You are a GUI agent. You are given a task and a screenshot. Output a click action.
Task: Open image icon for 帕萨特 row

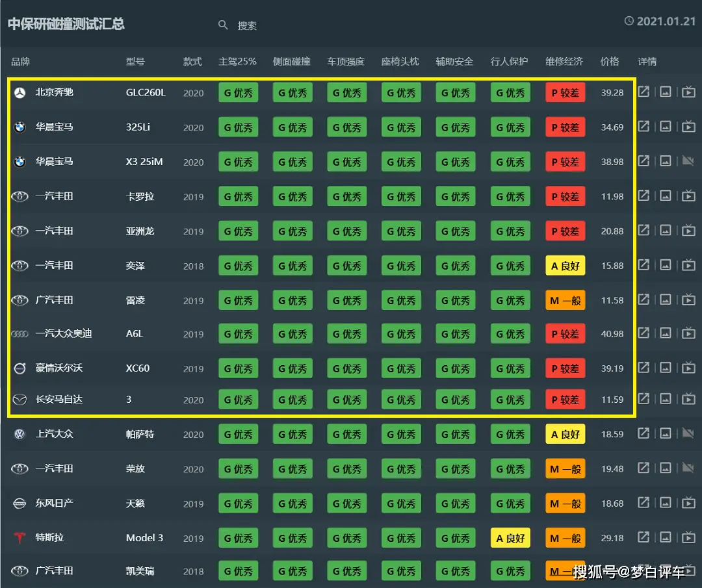click(x=666, y=433)
